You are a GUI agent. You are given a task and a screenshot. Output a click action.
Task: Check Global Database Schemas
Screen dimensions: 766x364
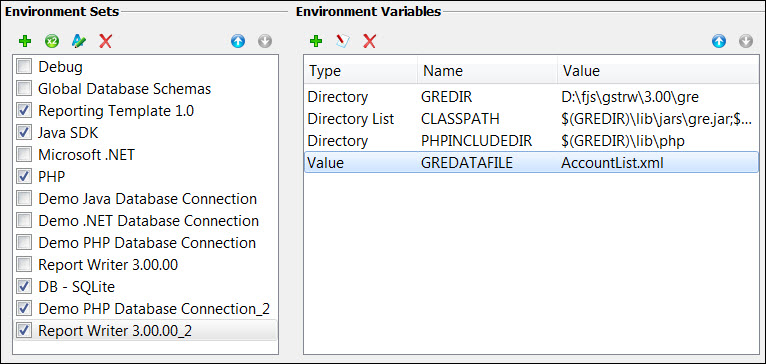tap(24, 88)
